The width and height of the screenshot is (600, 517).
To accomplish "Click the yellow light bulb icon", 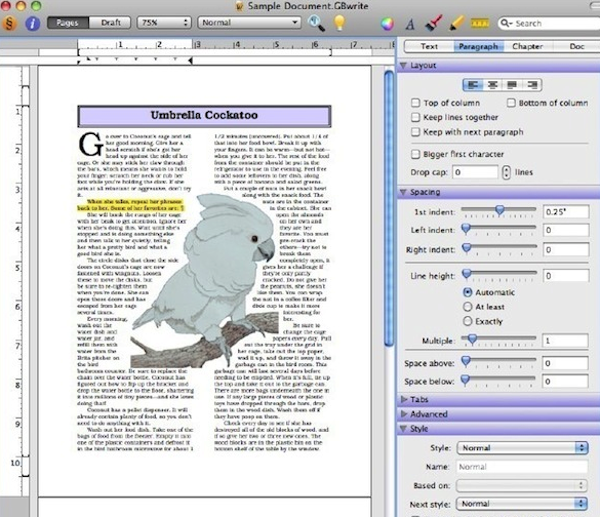I will pyautogui.click(x=339, y=23).
